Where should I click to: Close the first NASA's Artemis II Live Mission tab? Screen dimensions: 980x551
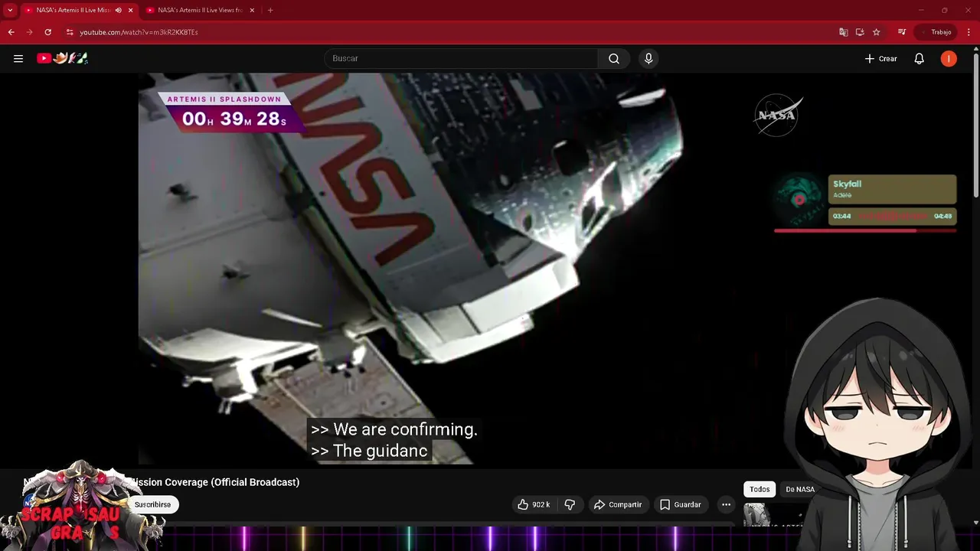[130, 10]
